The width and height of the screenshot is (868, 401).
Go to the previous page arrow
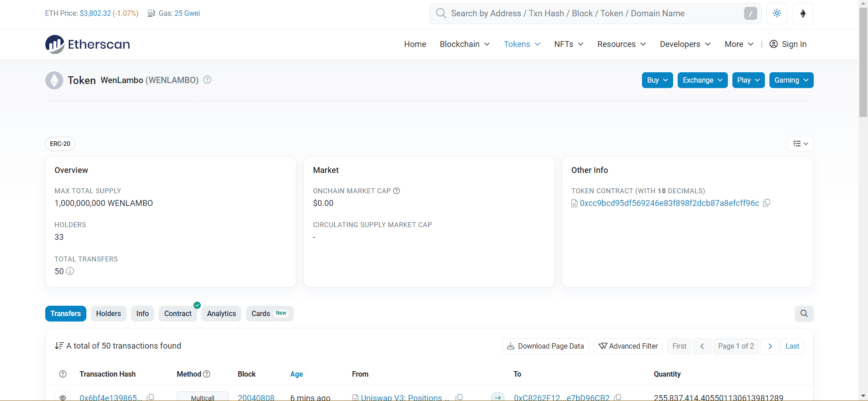coord(702,346)
